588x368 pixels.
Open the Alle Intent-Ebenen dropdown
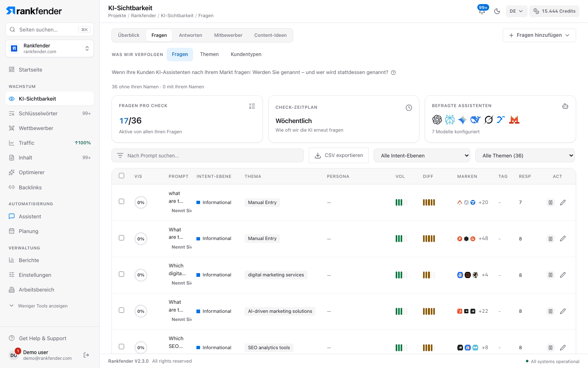coord(423,155)
